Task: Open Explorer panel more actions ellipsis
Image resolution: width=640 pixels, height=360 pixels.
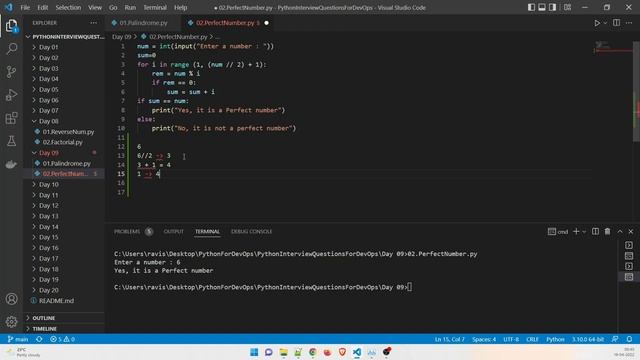Action: (x=94, y=23)
